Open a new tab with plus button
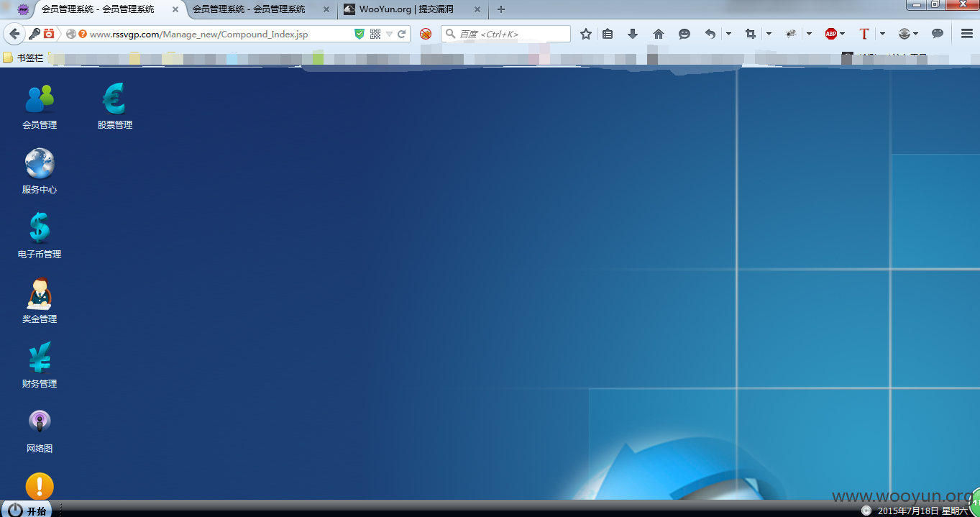980x517 pixels. (x=501, y=9)
